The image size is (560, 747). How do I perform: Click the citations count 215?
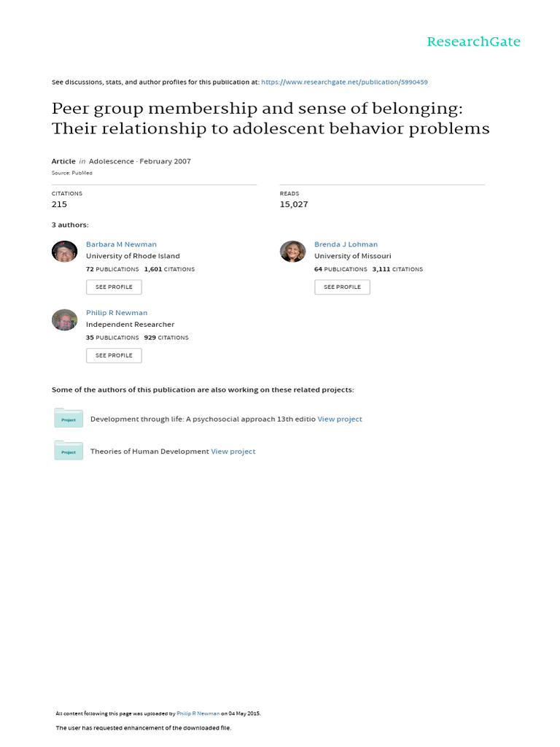coord(59,204)
